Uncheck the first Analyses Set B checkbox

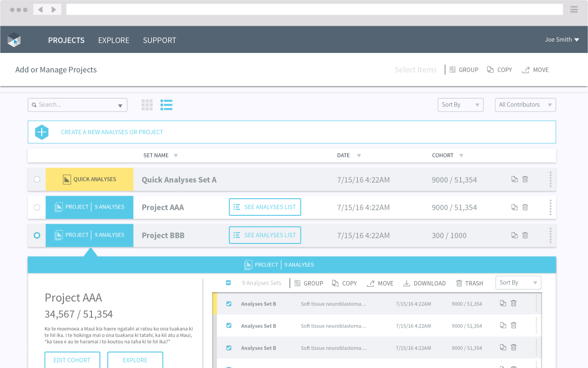229,304
